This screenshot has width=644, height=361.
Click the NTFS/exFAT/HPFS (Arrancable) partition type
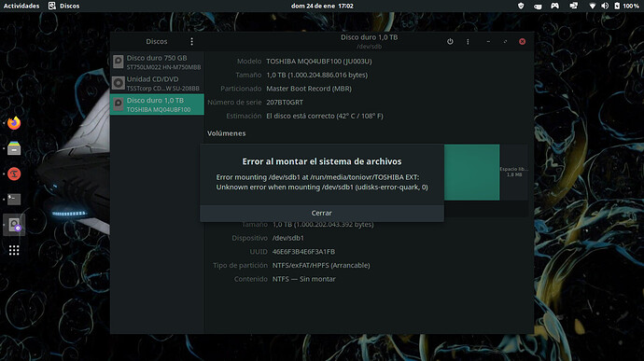[x=321, y=265]
